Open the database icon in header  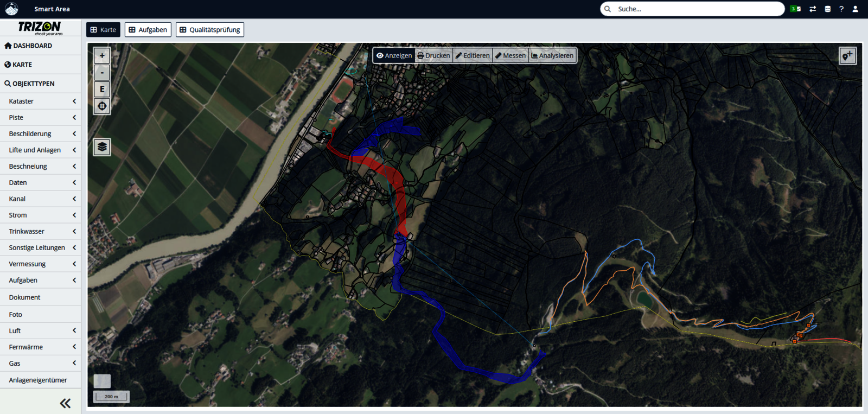tap(827, 9)
